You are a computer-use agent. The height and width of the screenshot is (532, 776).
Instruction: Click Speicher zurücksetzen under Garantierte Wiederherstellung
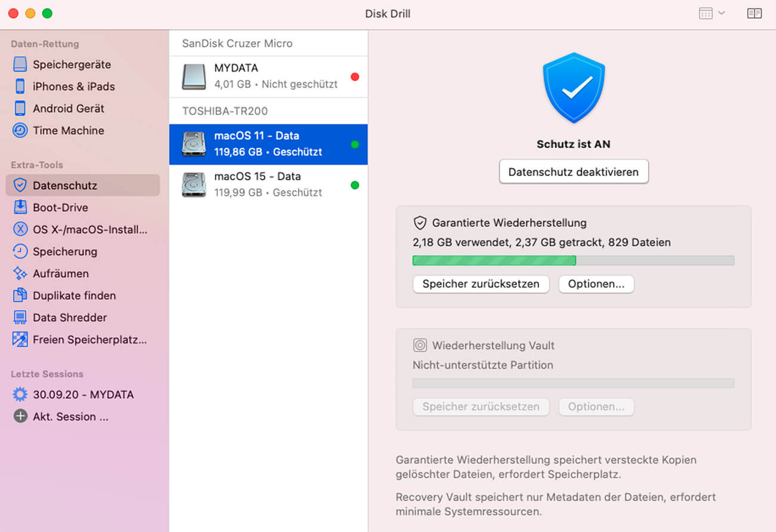coord(481,284)
